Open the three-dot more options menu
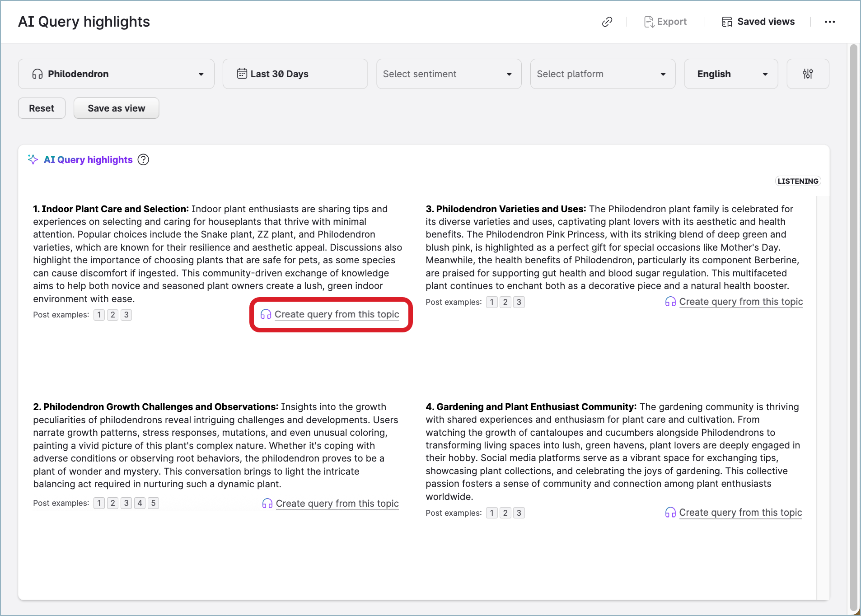The width and height of the screenshot is (861, 616). pos(829,22)
